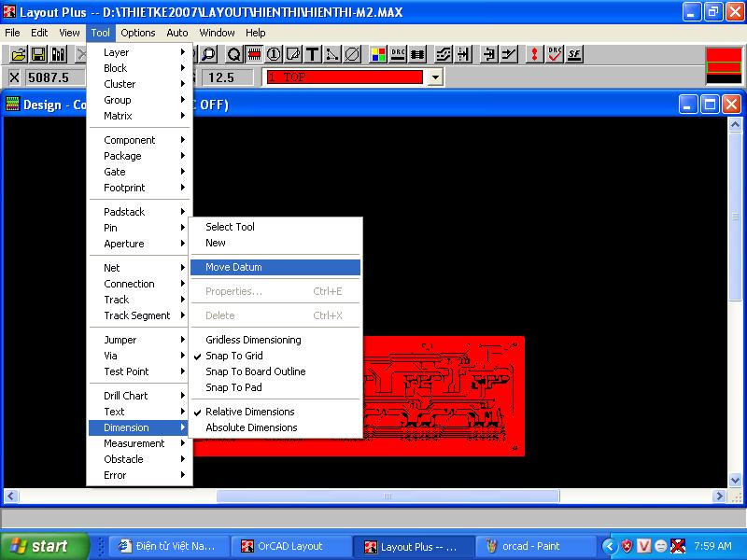Expand the Track Segment submenu
747x560 pixels.
(140, 315)
